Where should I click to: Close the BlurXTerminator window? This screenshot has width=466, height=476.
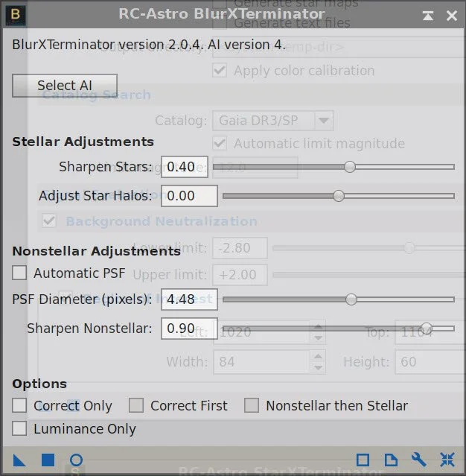pos(452,16)
